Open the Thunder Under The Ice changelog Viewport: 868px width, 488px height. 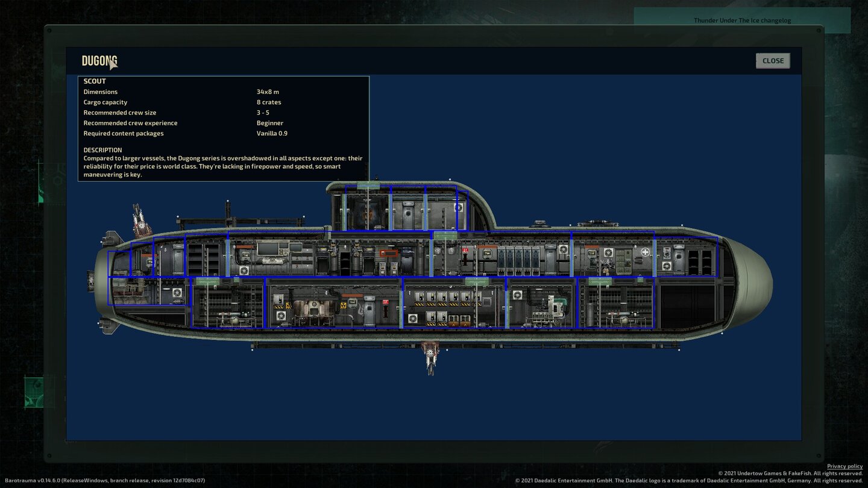(742, 20)
